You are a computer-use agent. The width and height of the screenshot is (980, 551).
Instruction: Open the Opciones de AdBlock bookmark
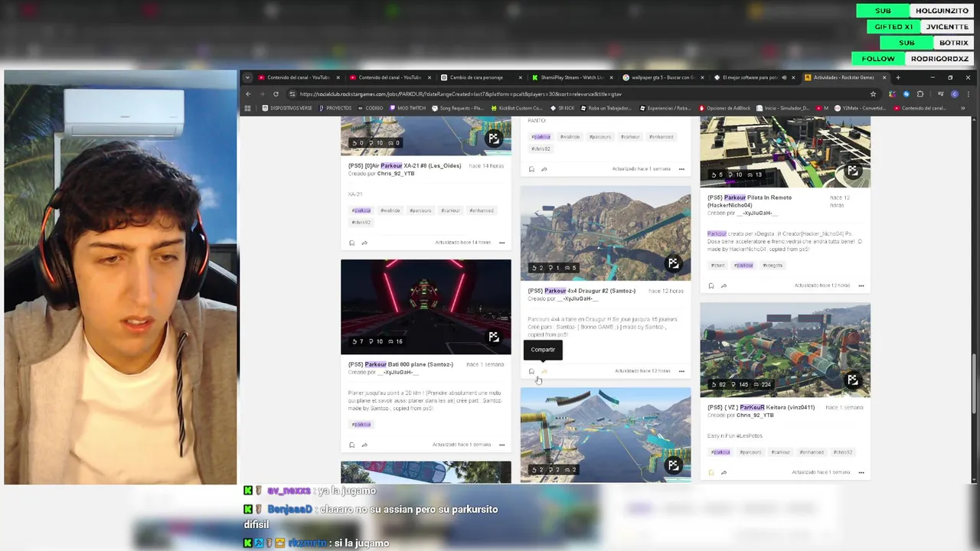(725, 108)
